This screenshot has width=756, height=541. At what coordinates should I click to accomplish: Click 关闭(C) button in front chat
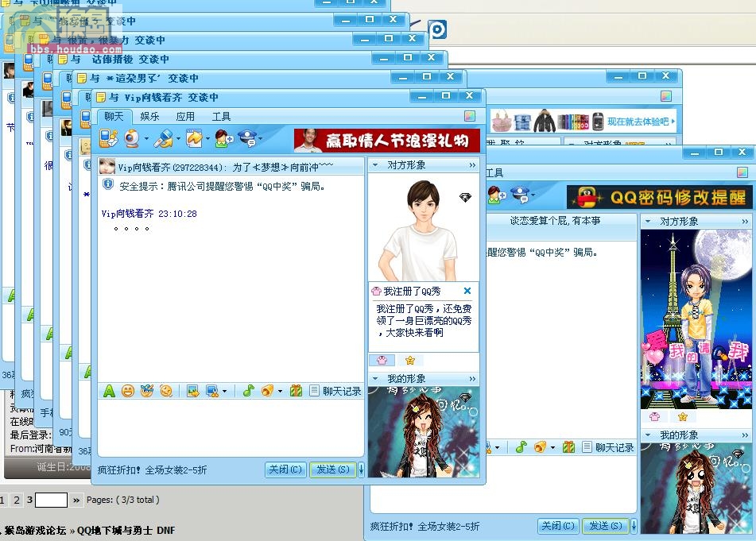285,470
